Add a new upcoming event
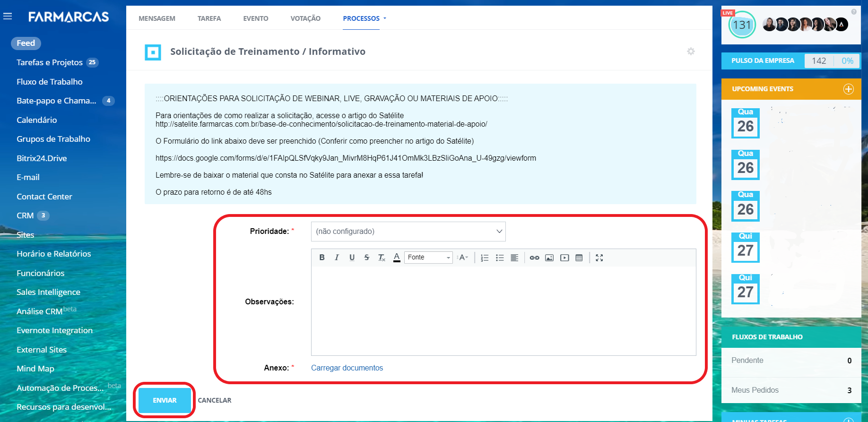 pyautogui.click(x=848, y=89)
